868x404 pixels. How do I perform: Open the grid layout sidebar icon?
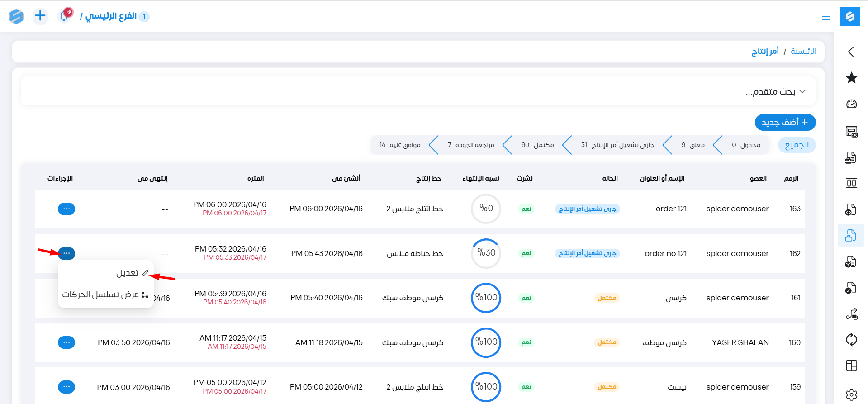(851, 366)
